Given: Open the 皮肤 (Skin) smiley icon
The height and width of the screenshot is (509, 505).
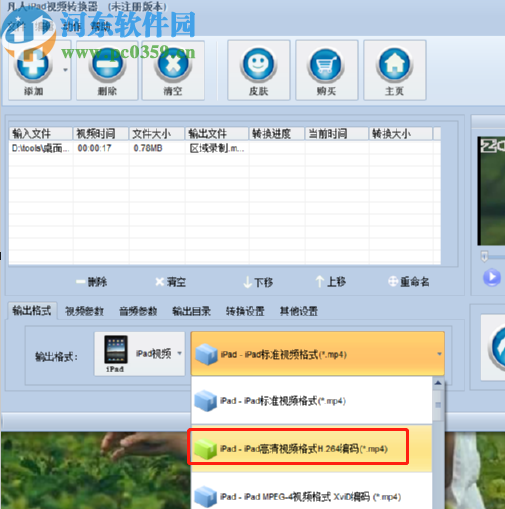Looking at the screenshot, I should [x=259, y=64].
